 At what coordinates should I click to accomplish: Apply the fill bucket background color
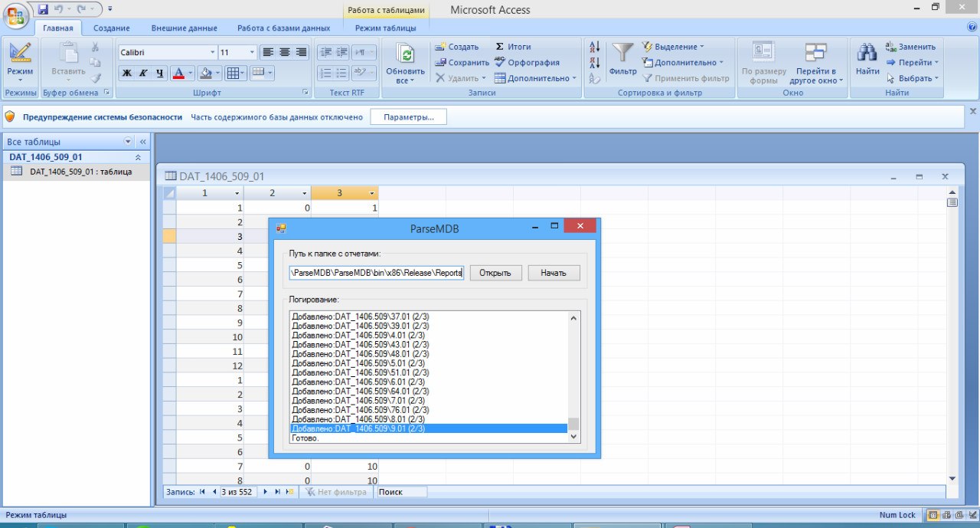pos(204,74)
